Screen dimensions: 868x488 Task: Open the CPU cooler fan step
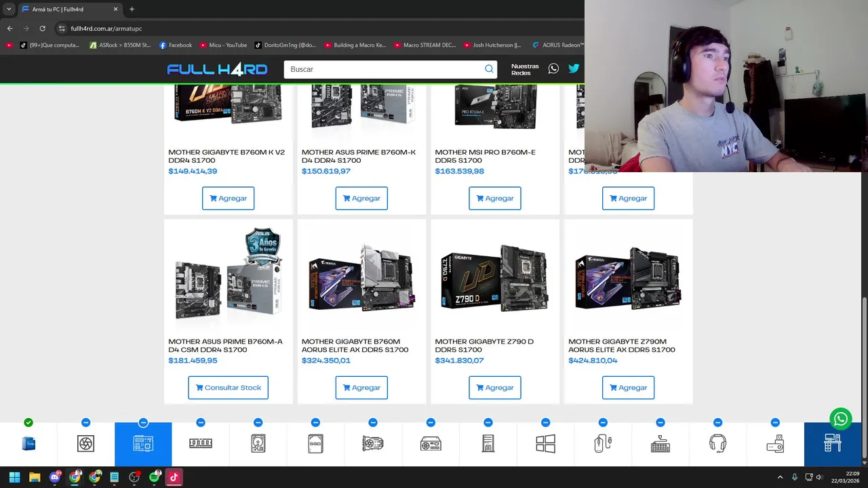click(x=85, y=444)
